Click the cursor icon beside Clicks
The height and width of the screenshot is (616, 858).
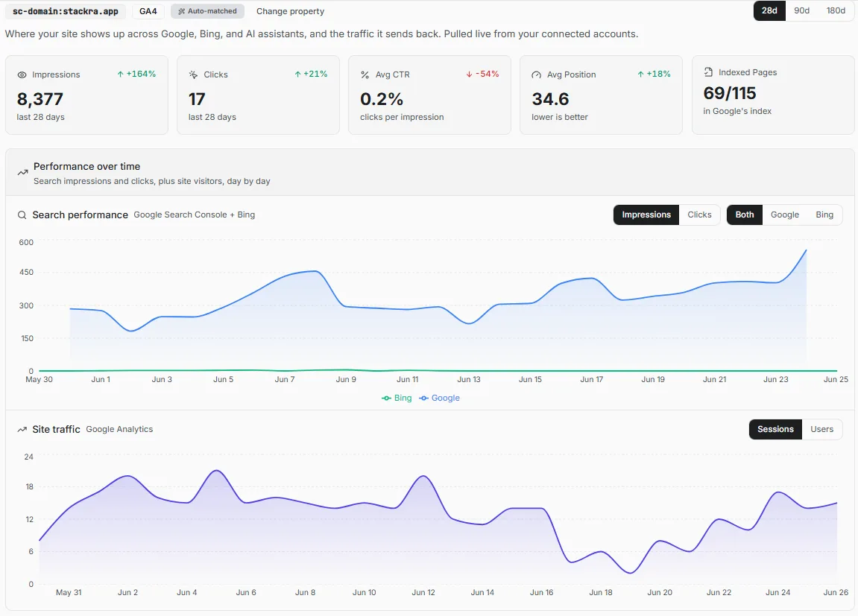pyautogui.click(x=193, y=75)
